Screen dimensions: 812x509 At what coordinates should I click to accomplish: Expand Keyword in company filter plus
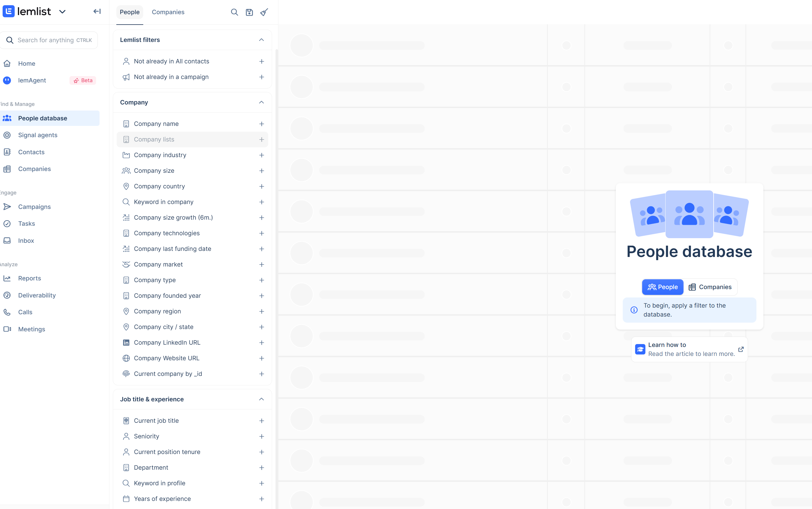coord(262,202)
